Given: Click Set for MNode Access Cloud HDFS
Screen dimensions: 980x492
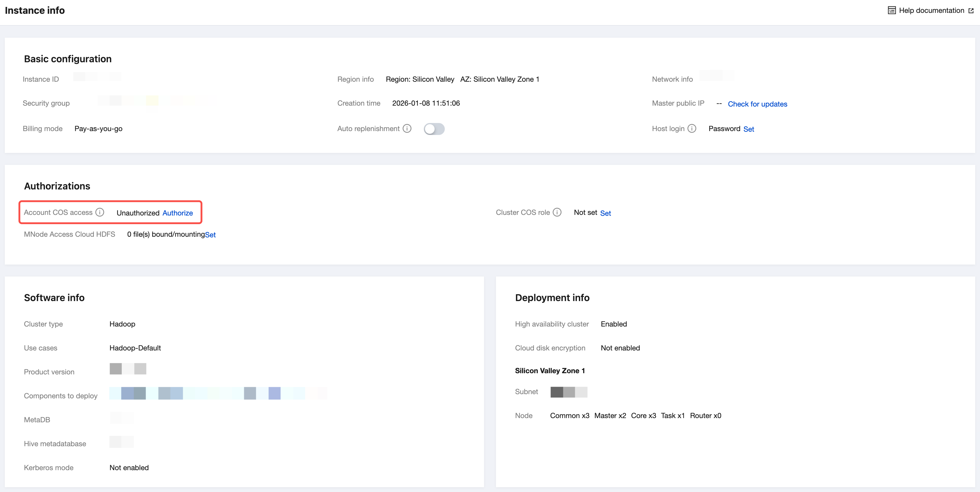Looking at the screenshot, I should click(210, 235).
